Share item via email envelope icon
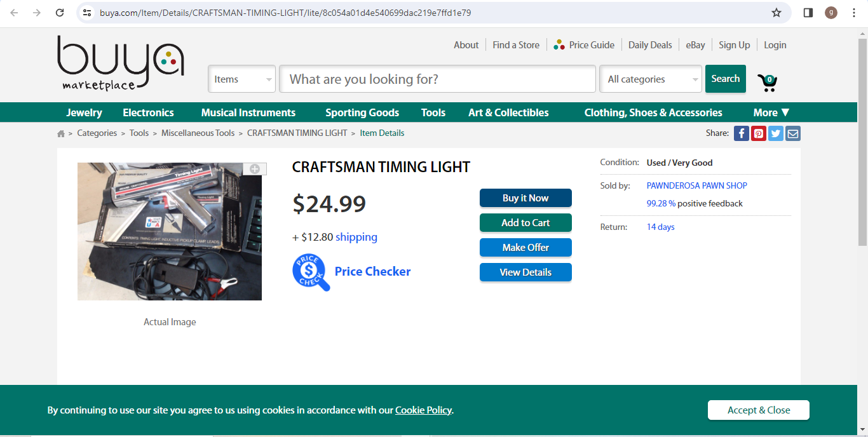 [x=793, y=133]
